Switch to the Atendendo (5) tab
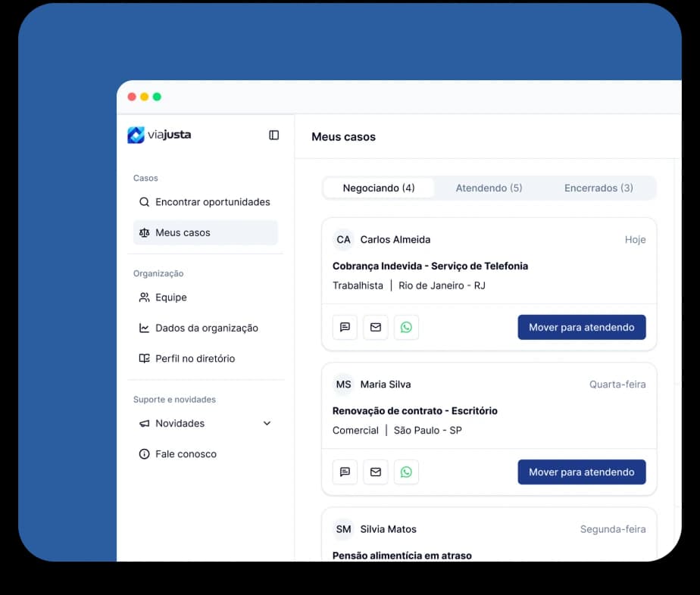This screenshot has width=700, height=595. pyautogui.click(x=489, y=188)
